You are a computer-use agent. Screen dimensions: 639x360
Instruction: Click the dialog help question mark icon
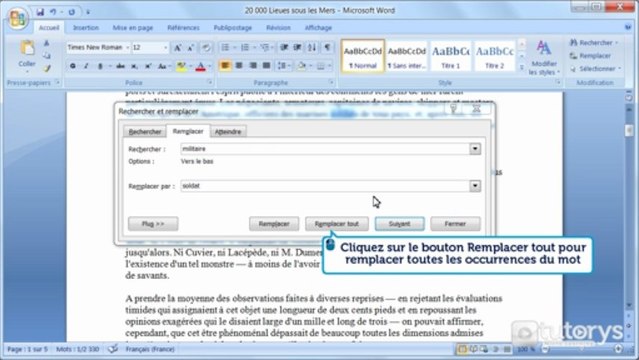[x=453, y=108]
